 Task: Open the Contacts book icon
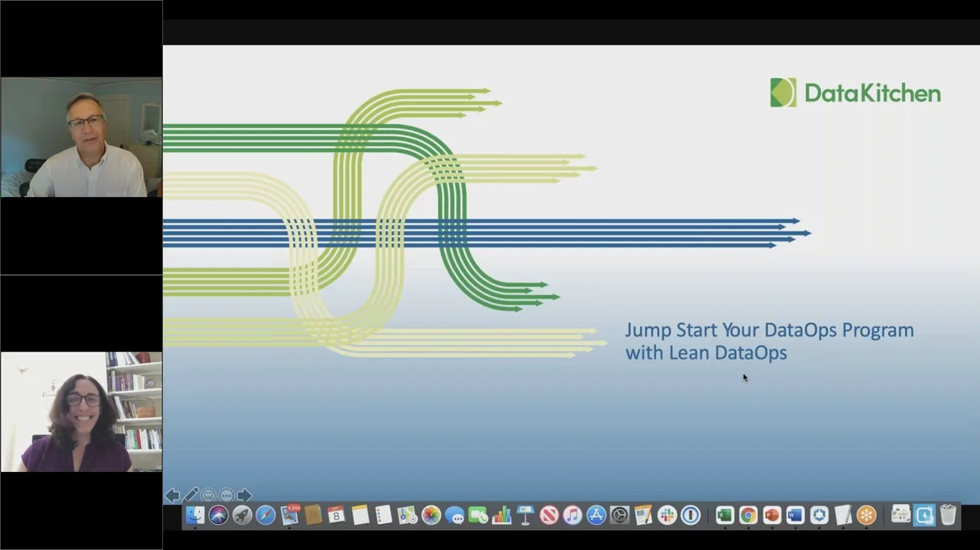(313, 516)
